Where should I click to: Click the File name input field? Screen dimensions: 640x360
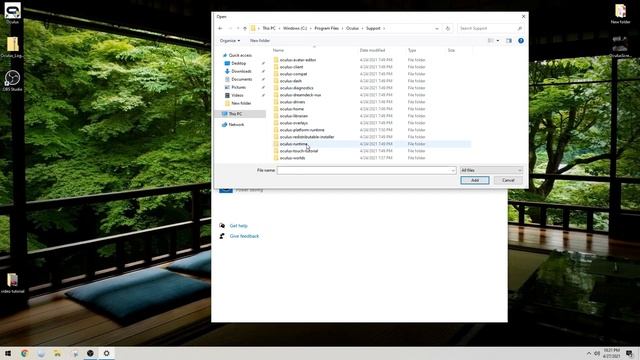pyautogui.click(x=364, y=170)
